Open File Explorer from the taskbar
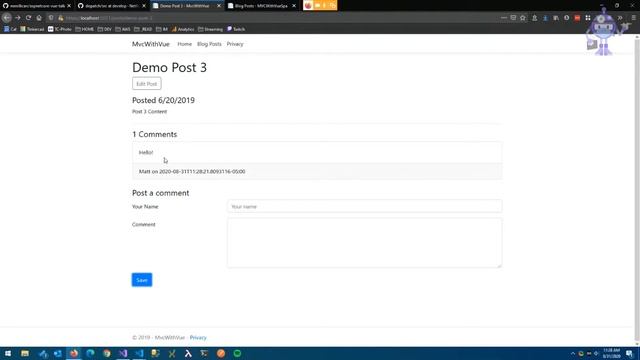Image resolution: width=640 pixels, height=360 pixels. [25, 353]
